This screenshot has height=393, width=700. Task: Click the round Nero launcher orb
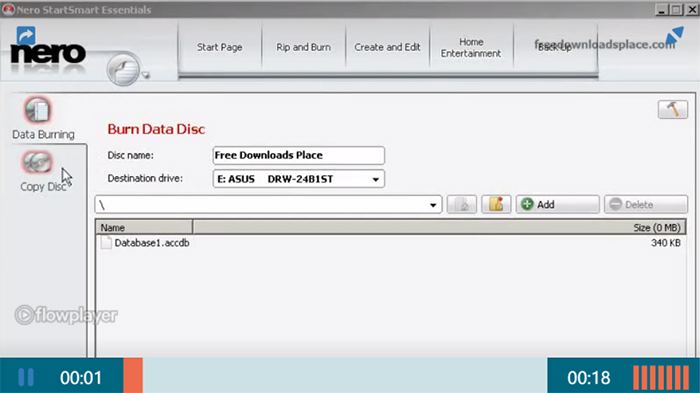point(123,70)
